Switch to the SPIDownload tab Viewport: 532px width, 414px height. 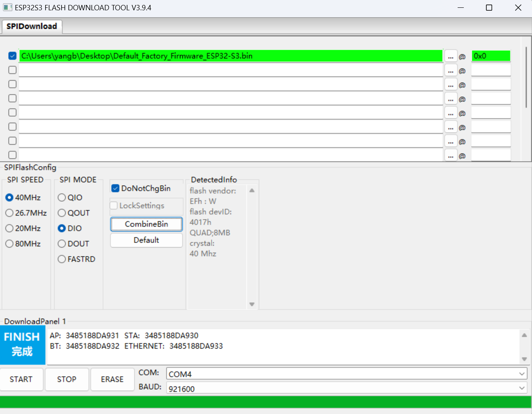[32, 26]
